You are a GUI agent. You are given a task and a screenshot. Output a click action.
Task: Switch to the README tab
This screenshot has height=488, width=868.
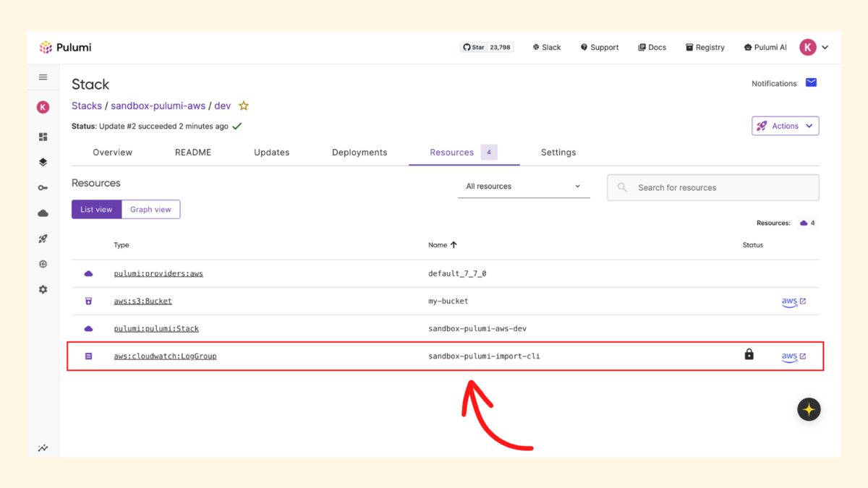(193, 153)
